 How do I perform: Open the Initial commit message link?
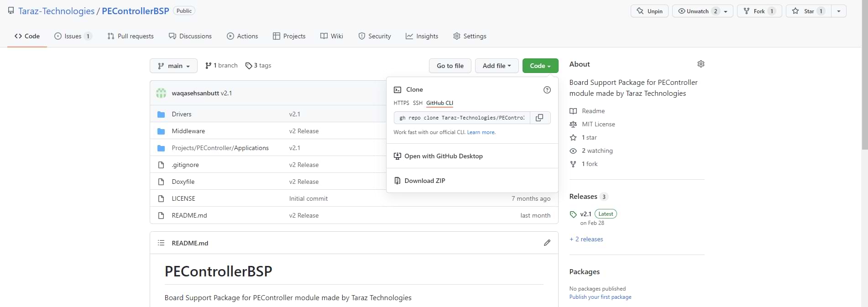coord(309,198)
